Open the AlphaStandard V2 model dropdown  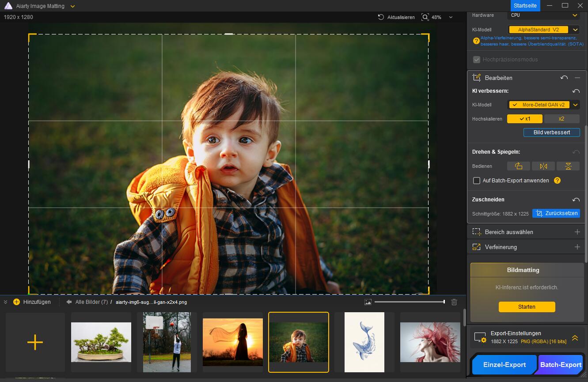tap(575, 30)
